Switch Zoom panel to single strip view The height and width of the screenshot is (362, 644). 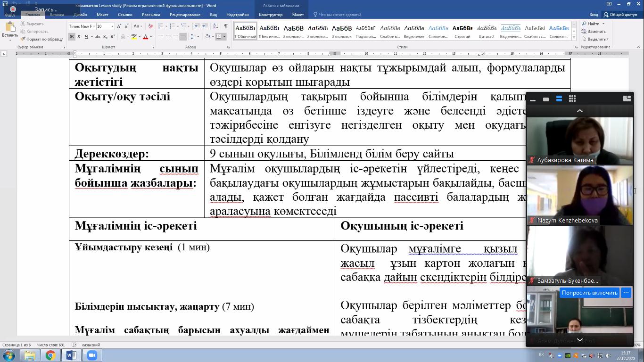pyautogui.click(x=559, y=99)
